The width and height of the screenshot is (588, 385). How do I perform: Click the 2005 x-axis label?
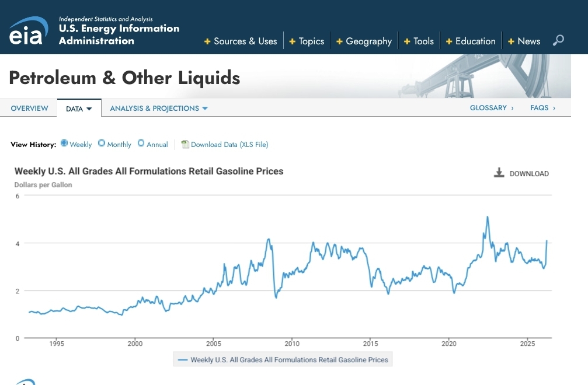(x=213, y=344)
